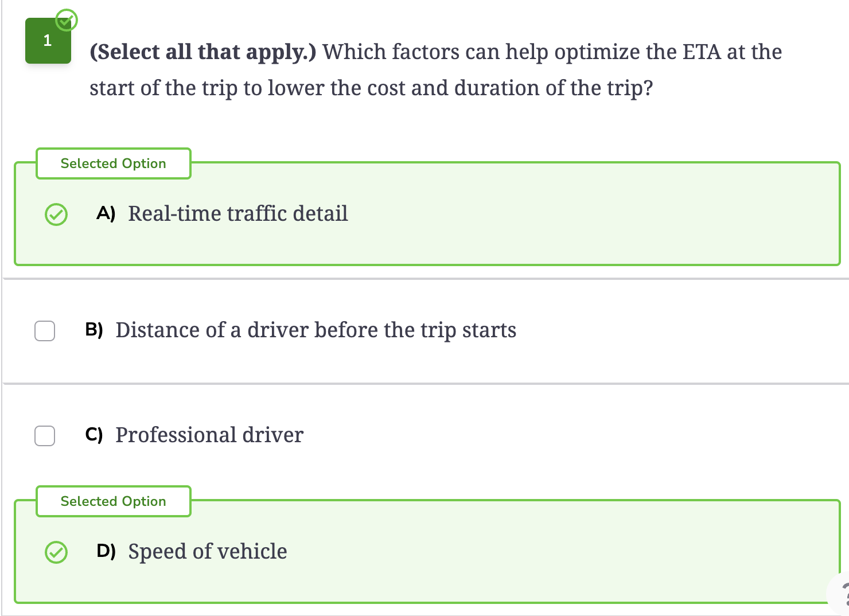The height and width of the screenshot is (616, 849).
Task: Check the box for option B
Action: point(45,331)
